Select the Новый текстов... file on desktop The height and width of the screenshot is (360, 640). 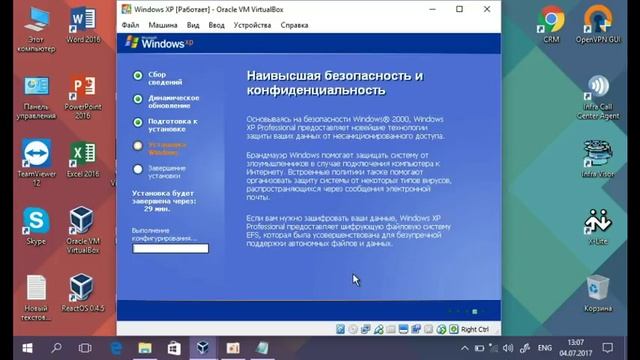pyautogui.click(x=36, y=298)
